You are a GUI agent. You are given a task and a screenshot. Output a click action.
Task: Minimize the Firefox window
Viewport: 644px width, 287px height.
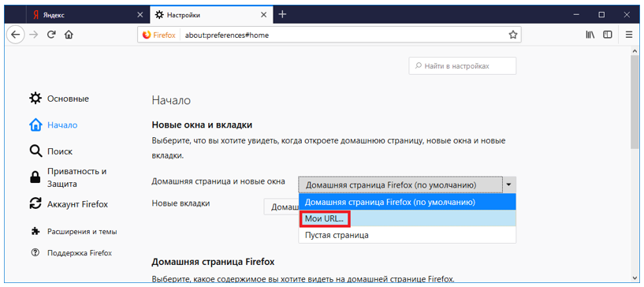coord(577,15)
